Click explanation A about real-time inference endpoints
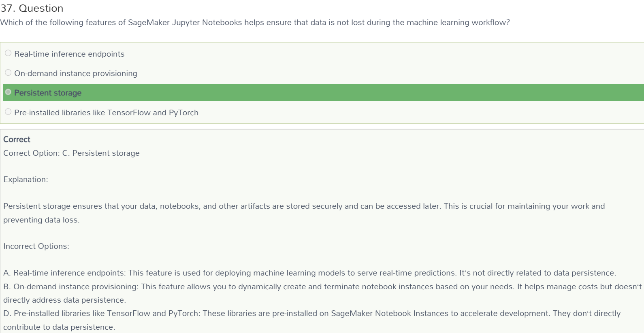This screenshot has height=333, width=644. (x=310, y=273)
